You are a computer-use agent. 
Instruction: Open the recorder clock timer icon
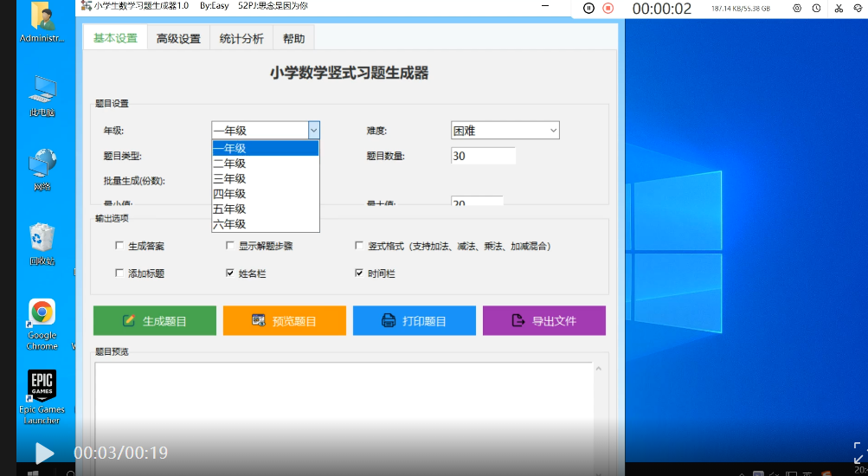(817, 9)
